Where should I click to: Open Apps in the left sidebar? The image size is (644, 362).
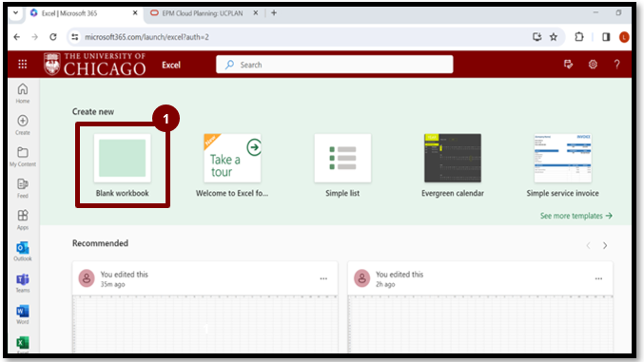coord(23,219)
